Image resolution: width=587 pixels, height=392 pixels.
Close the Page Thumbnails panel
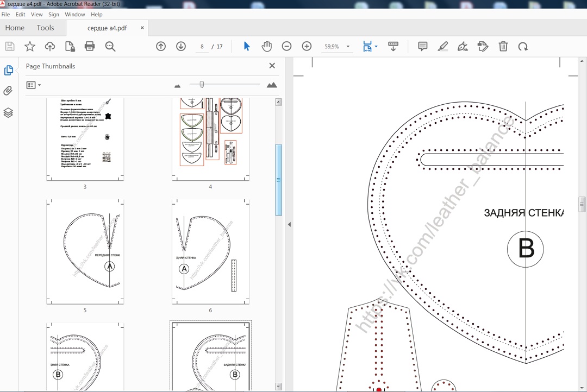272,66
